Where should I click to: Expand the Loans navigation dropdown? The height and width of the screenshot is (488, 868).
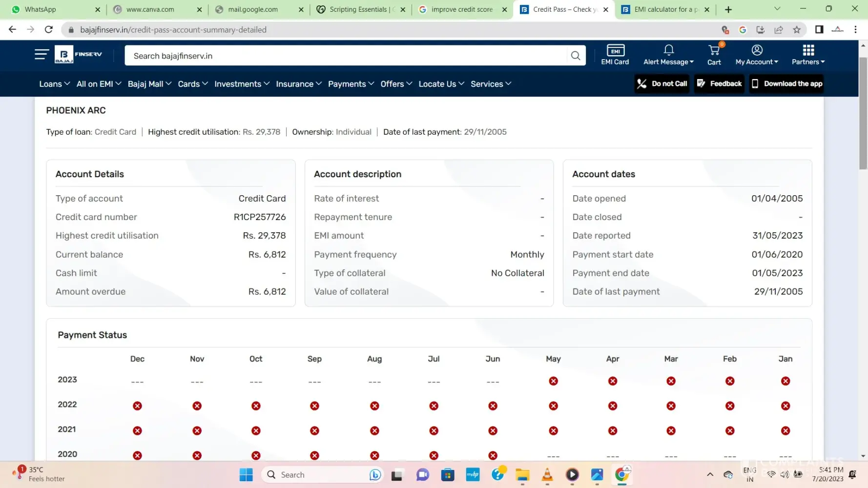pos(54,84)
